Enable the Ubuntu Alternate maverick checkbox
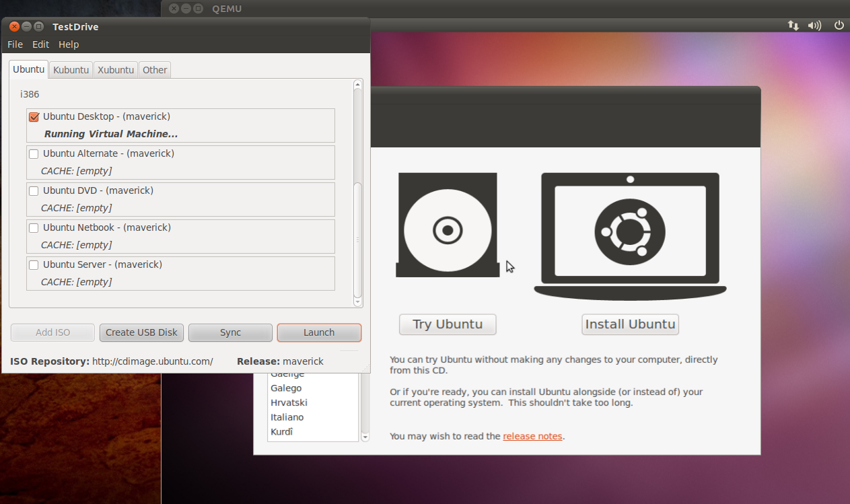 34,154
